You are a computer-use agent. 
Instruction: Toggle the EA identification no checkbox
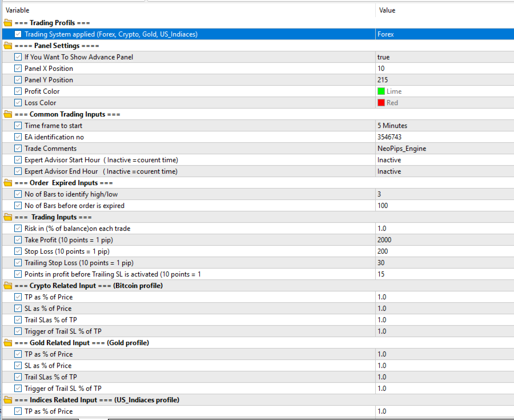(18, 137)
